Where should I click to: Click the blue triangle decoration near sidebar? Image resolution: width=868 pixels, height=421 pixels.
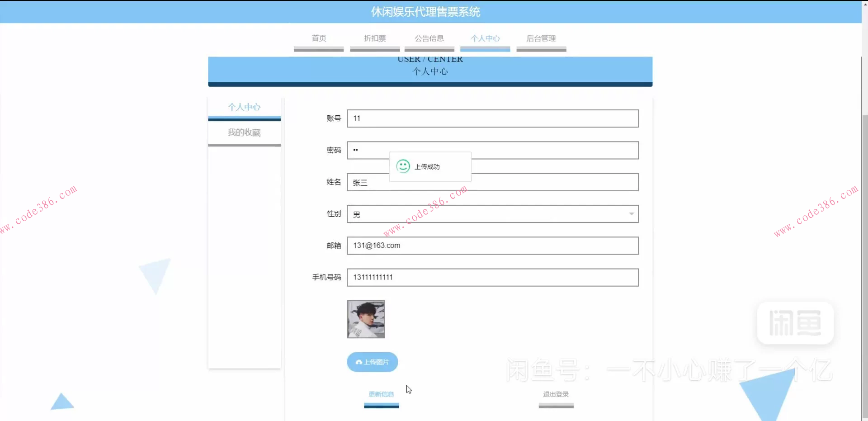[155, 277]
